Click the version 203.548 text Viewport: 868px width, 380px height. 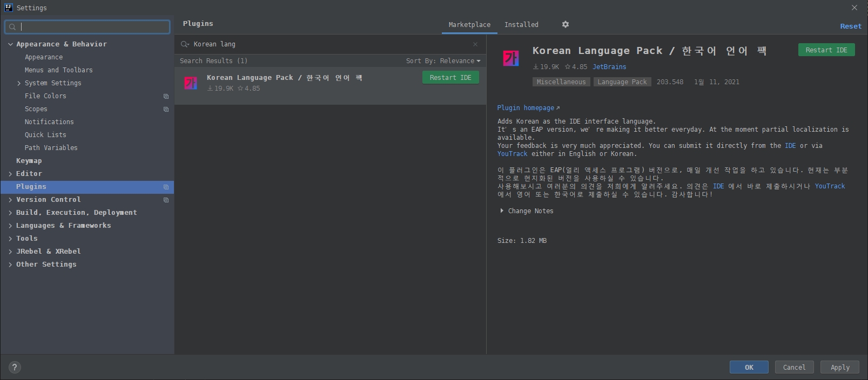(x=670, y=82)
